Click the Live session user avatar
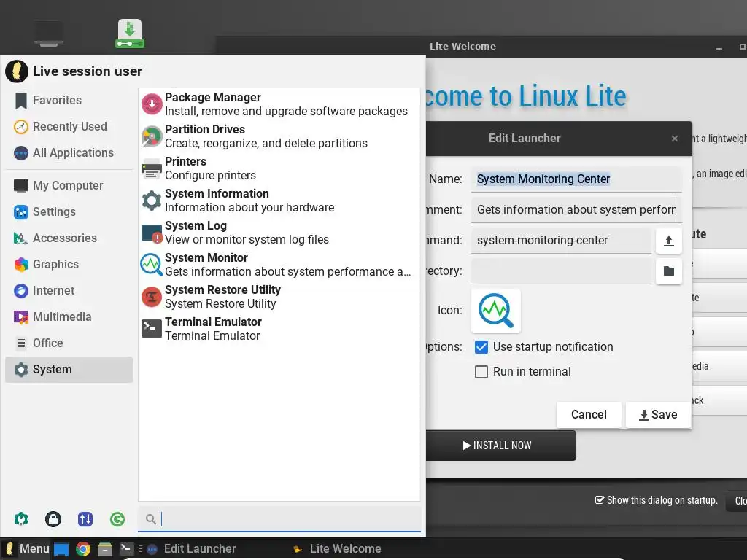This screenshot has height=560, width=747. click(x=17, y=71)
